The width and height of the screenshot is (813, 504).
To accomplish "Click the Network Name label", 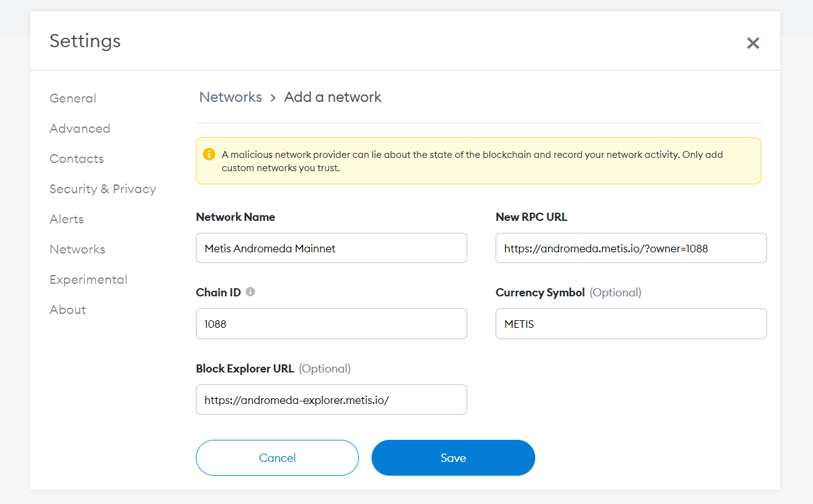I will [236, 217].
